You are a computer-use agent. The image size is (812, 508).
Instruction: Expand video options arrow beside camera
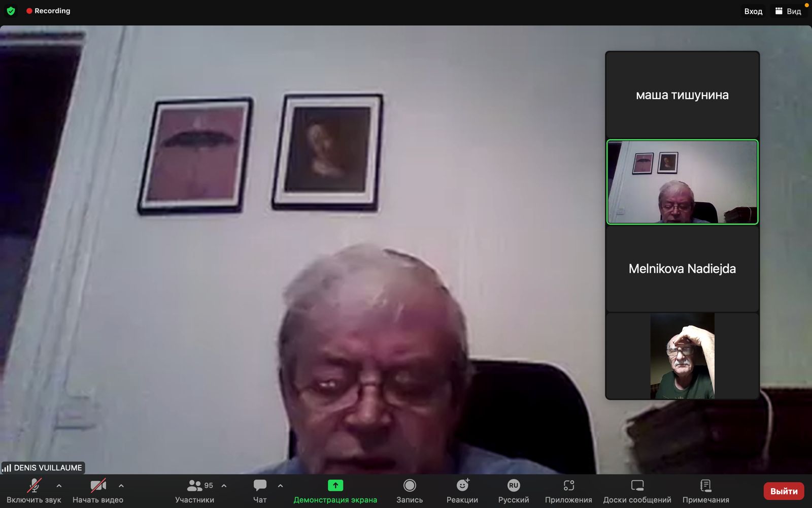(x=121, y=486)
